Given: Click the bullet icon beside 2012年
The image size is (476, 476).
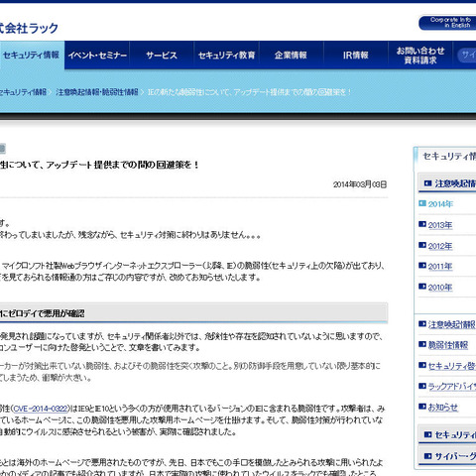Looking at the screenshot, I should point(422,245).
